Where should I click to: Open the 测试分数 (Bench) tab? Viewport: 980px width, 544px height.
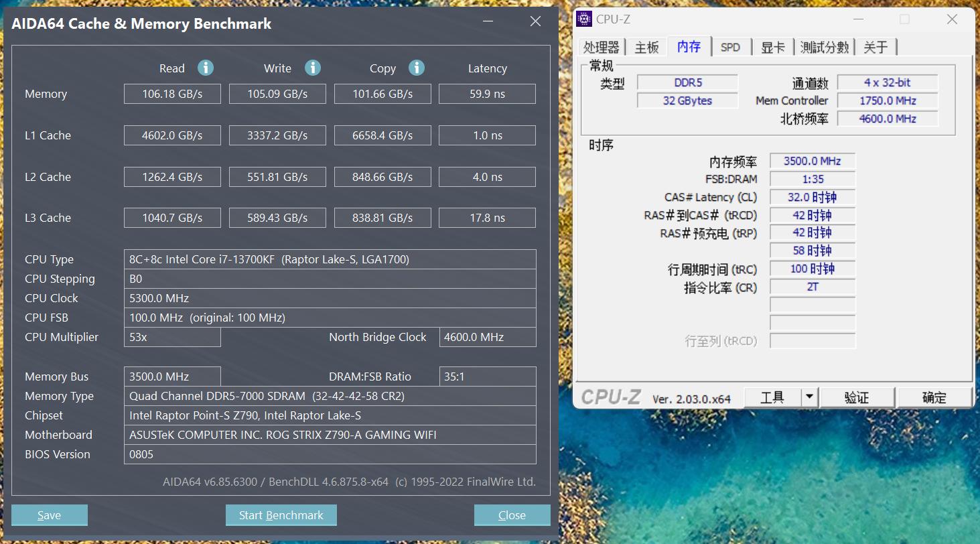point(823,46)
